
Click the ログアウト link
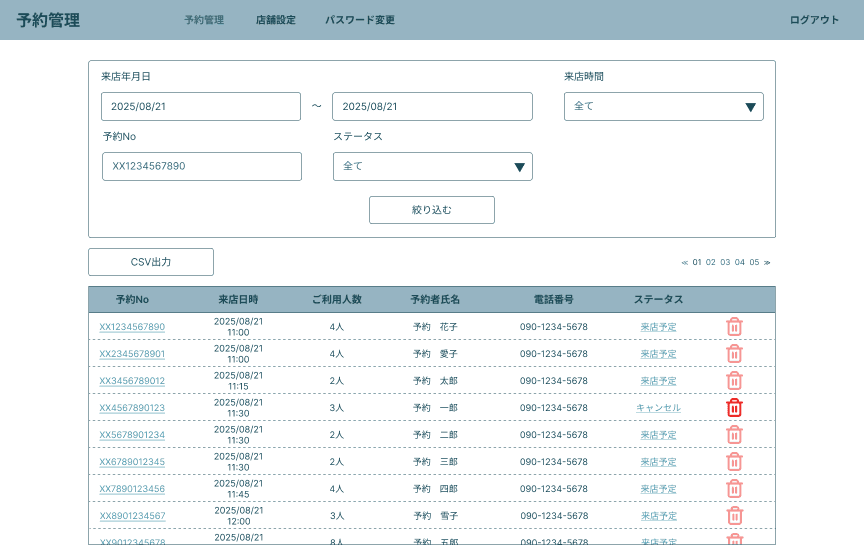814,20
